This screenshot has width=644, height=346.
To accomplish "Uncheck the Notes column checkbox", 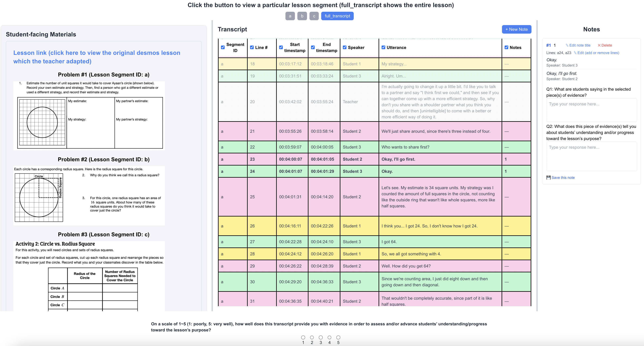I will [506, 47].
